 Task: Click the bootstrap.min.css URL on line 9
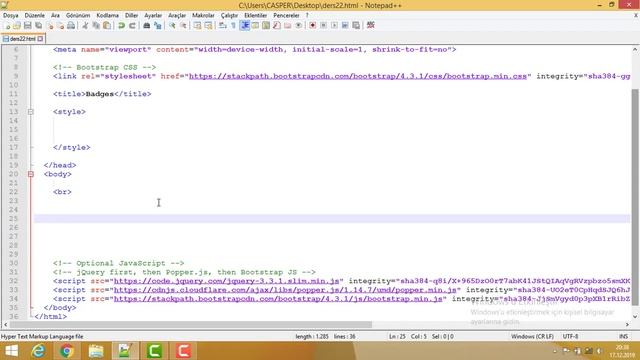pyautogui.click(x=358, y=76)
